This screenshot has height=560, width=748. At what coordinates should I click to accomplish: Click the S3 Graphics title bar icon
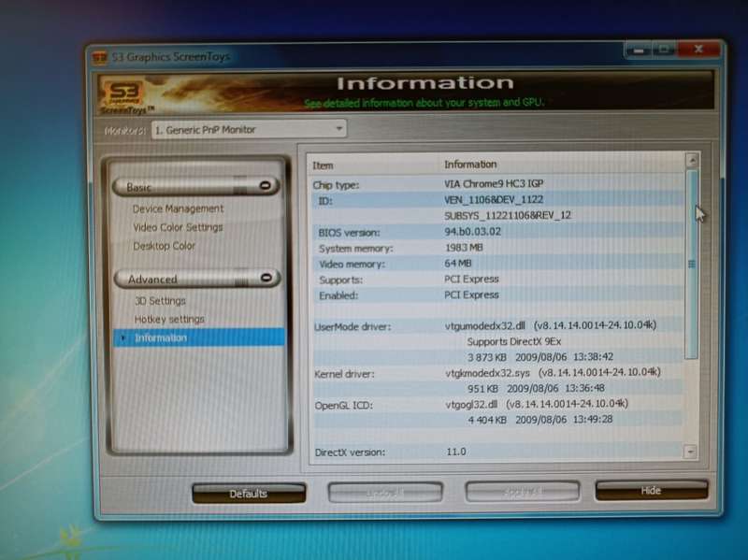pyautogui.click(x=100, y=58)
